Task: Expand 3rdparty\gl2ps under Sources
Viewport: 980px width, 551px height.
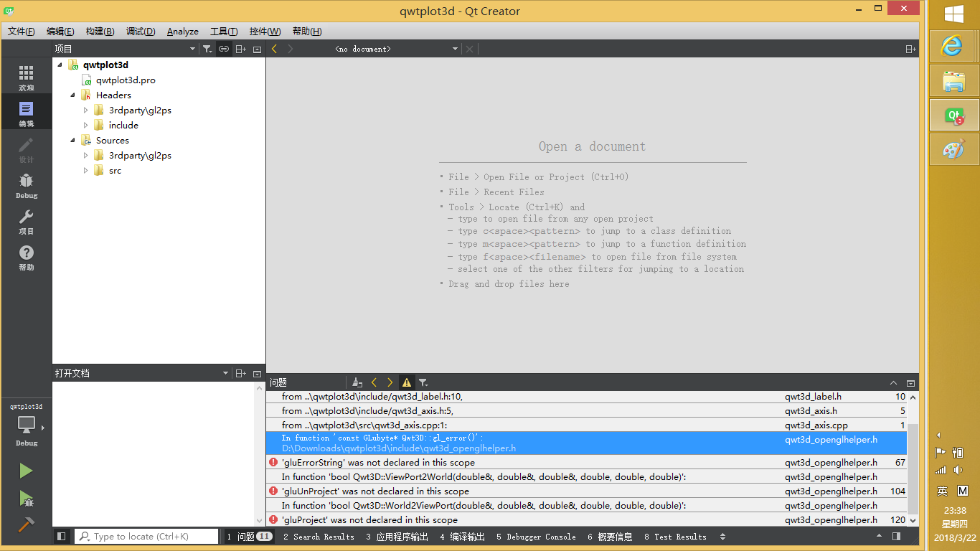Action: [85, 156]
